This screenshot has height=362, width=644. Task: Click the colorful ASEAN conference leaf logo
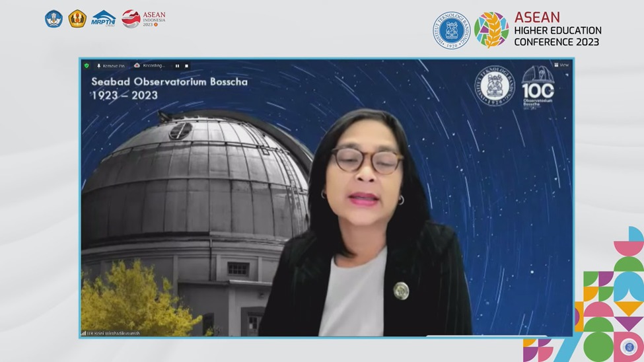[x=491, y=30]
